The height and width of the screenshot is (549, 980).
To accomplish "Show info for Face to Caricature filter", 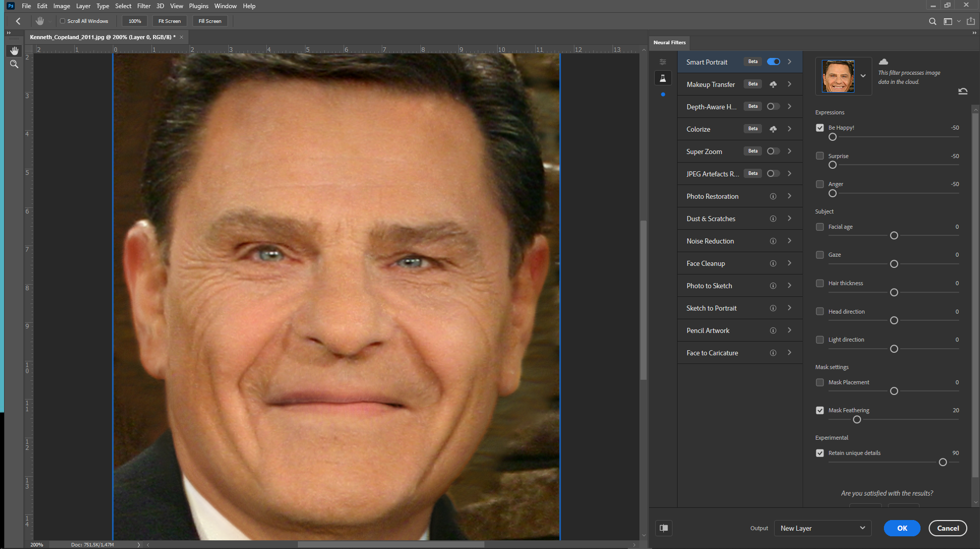I will (x=773, y=353).
